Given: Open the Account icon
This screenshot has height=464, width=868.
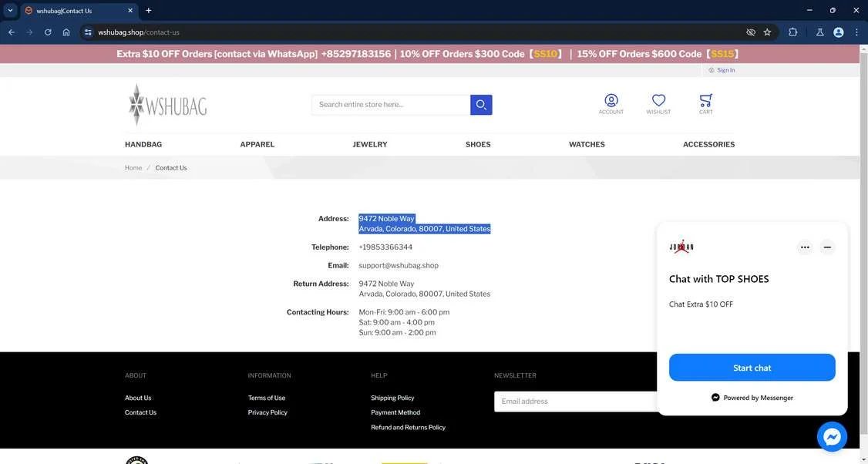Looking at the screenshot, I should pos(611,103).
